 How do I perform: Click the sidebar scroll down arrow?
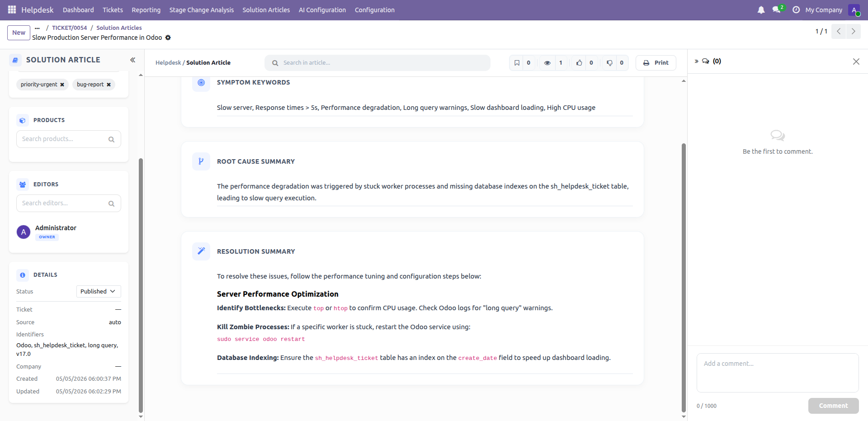click(x=141, y=417)
